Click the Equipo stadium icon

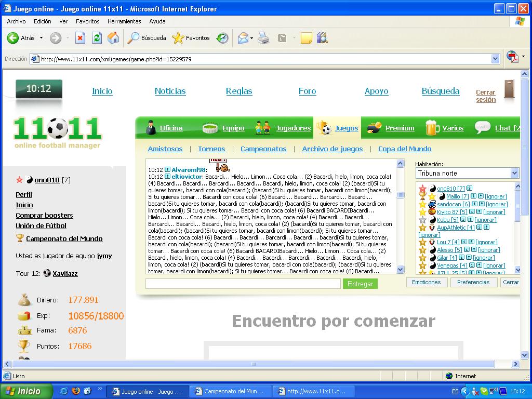(210, 128)
